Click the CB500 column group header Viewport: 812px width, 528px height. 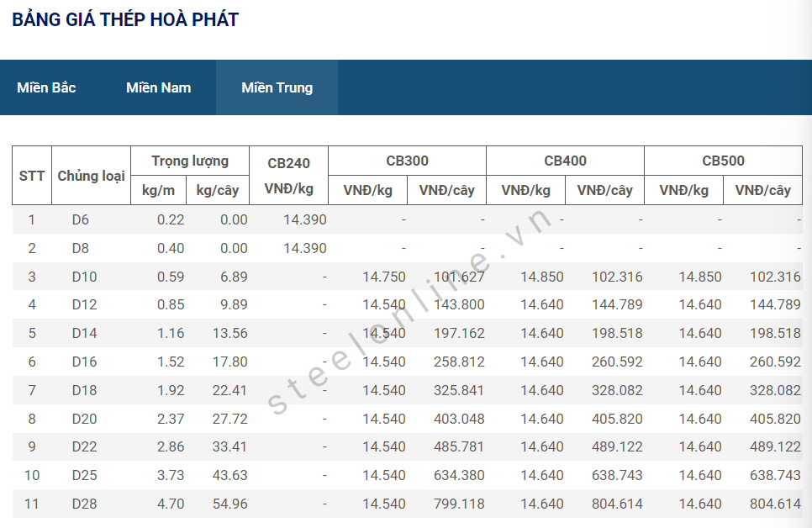(723, 161)
